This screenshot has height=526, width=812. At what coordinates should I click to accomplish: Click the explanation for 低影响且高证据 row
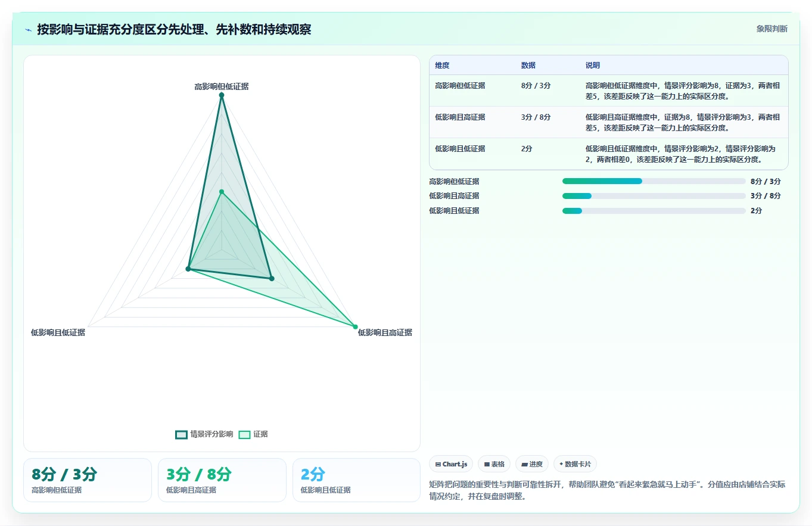tap(683, 122)
